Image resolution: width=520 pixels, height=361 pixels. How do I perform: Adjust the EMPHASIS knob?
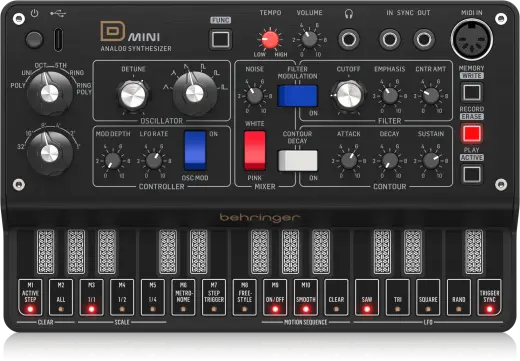389,96
